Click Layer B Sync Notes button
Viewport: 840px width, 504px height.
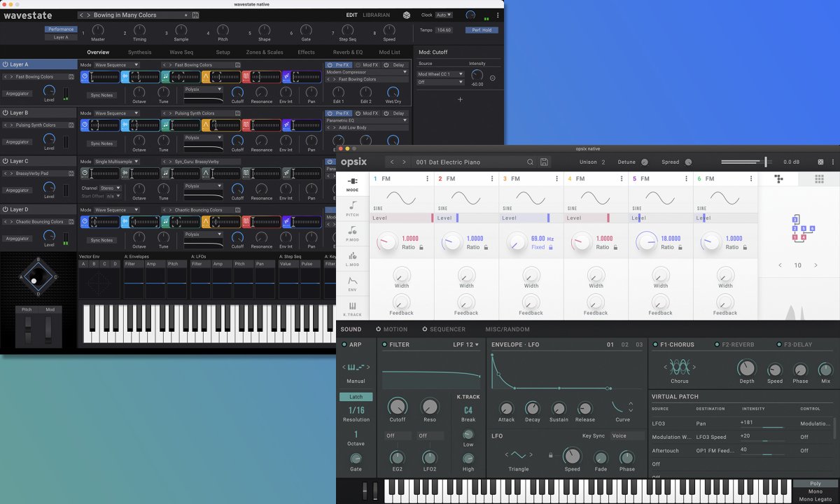[101, 143]
